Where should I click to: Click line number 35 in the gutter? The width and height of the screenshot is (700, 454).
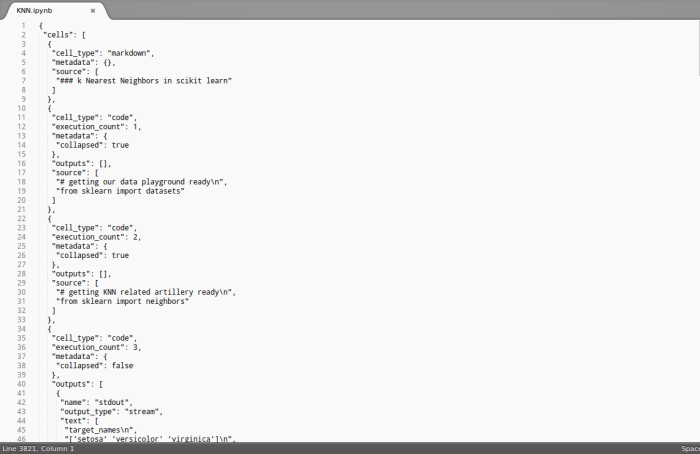(x=22, y=338)
